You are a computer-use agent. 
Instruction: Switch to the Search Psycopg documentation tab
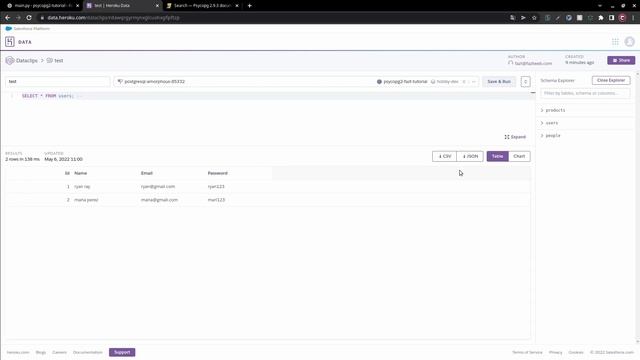[202, 6]
